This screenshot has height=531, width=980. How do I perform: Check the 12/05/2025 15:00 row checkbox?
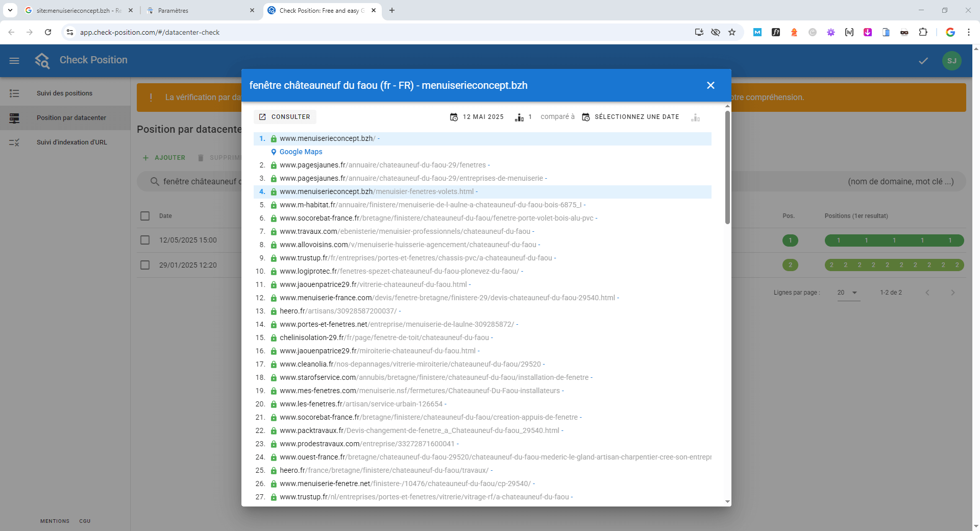pos(145,240)
